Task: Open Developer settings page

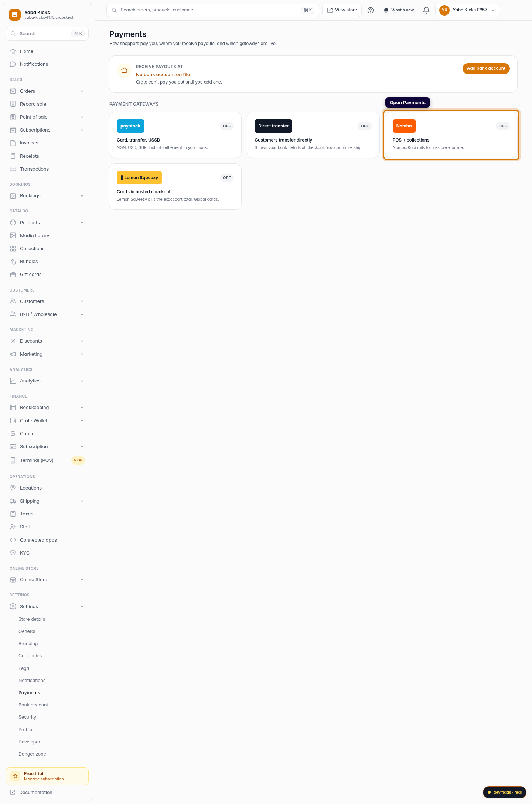Action: click(29, 742)
